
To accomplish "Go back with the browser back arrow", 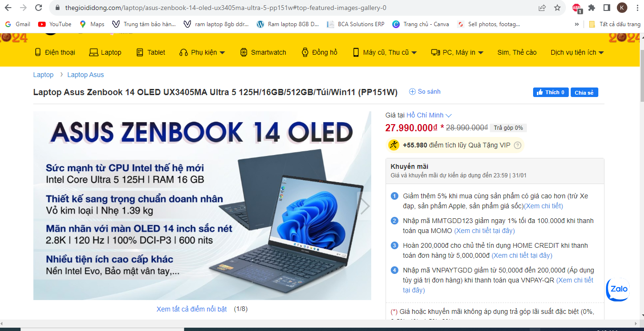I will pyautogui.click(x=8, y=8).
